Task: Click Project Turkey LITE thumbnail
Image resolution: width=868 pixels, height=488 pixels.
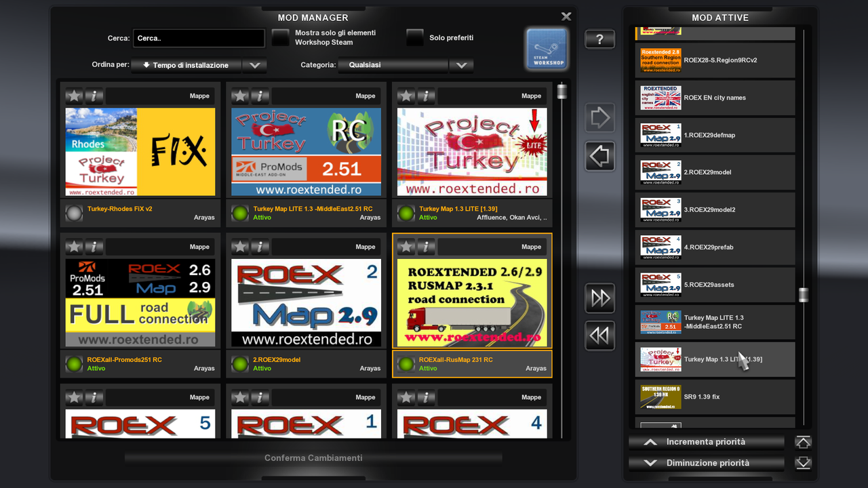Action: tap(472, 152)
